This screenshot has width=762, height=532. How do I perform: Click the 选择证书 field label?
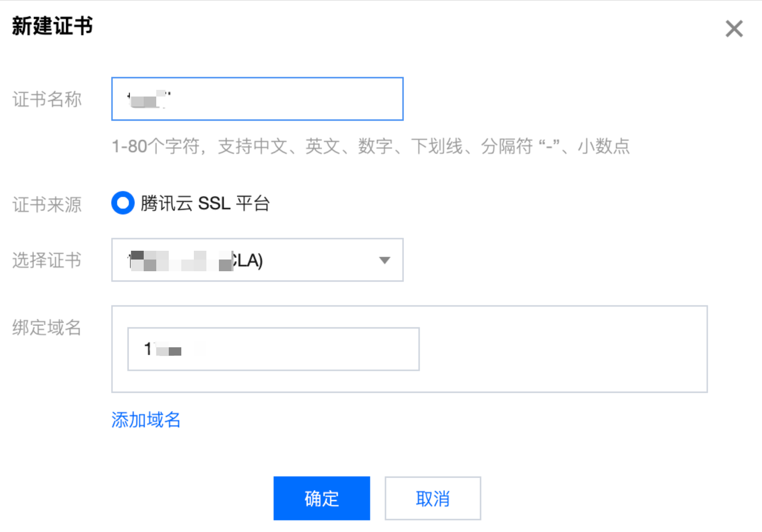click(47, 260)
